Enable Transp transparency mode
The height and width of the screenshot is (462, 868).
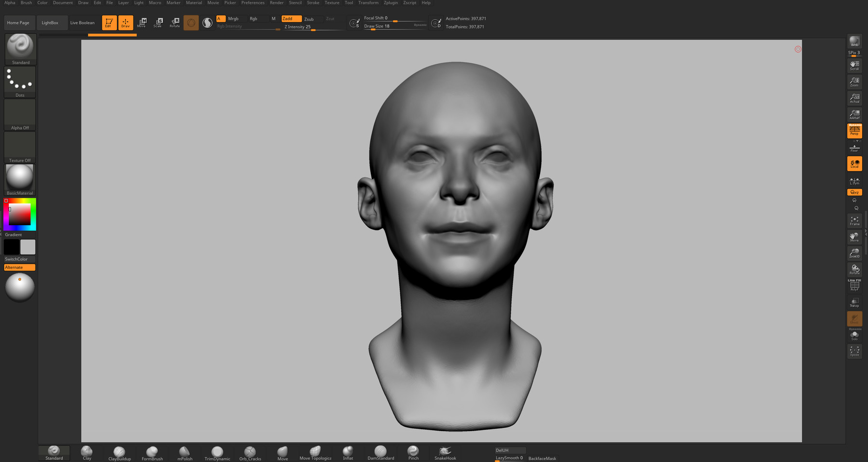[854, 301]
